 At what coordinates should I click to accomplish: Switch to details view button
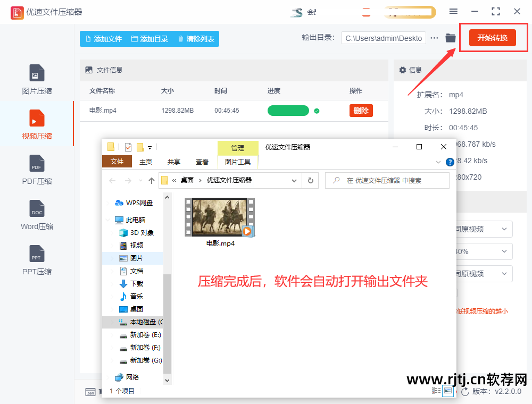click(x=436, y=391)
